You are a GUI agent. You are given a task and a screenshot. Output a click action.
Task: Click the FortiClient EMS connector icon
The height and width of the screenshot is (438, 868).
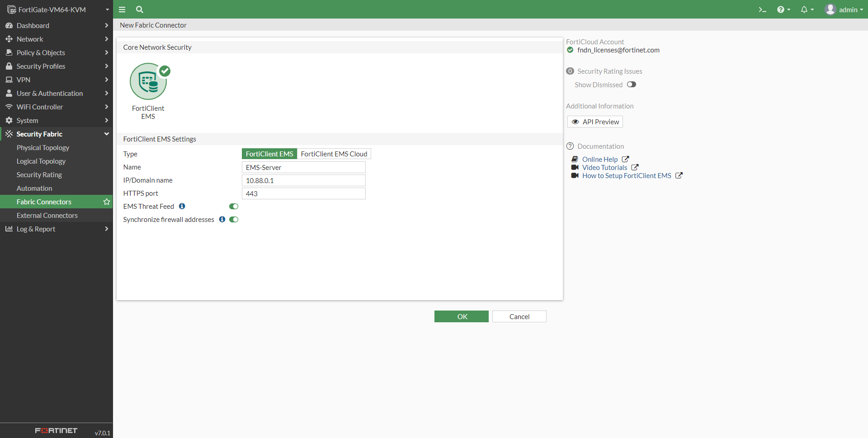tap(148, 82)
